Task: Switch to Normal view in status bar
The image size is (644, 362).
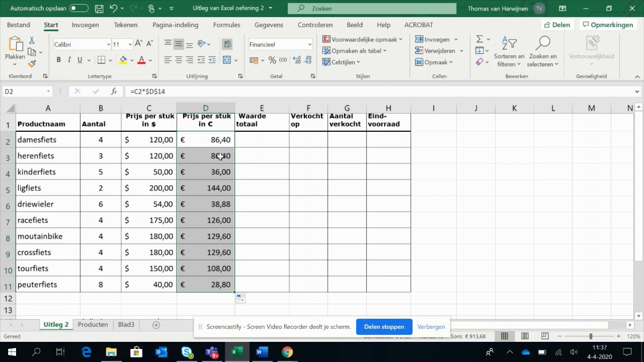Action: coord(504,336)
